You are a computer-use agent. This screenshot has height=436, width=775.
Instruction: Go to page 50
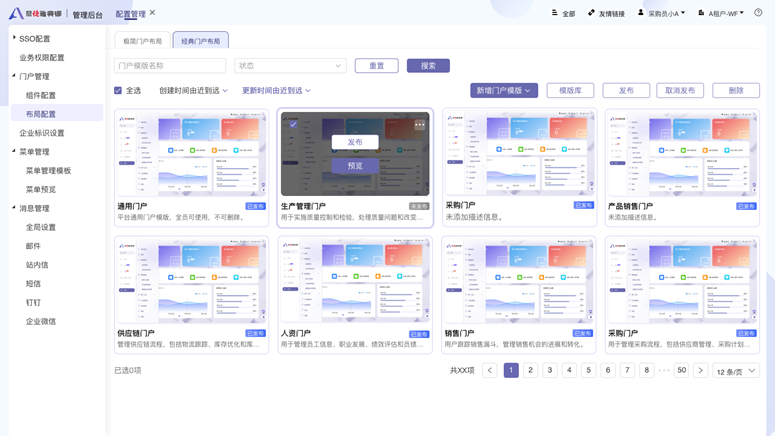(x=682, y=370)
